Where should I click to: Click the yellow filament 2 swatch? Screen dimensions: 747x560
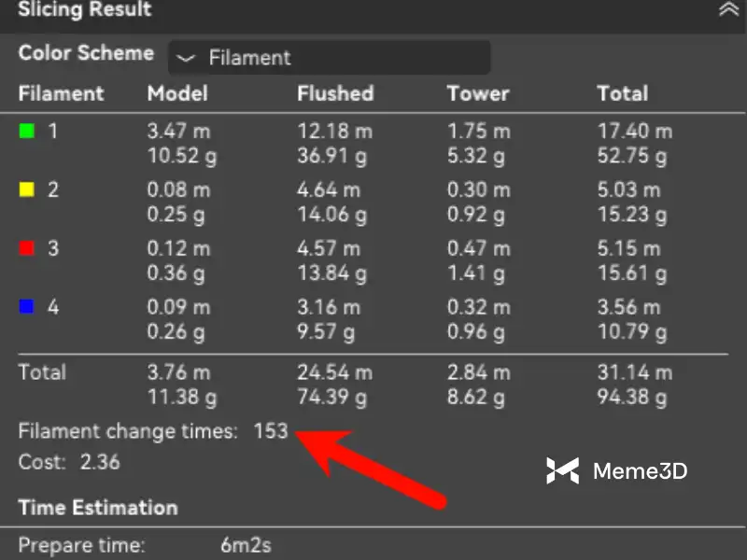click(27, 190)
